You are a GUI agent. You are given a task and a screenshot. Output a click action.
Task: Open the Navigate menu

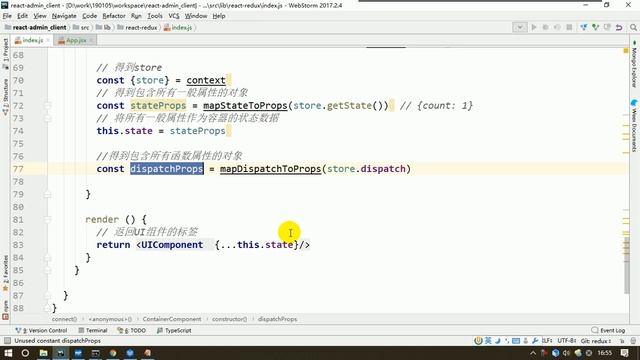pyautogui.click(x=64, y=16)
